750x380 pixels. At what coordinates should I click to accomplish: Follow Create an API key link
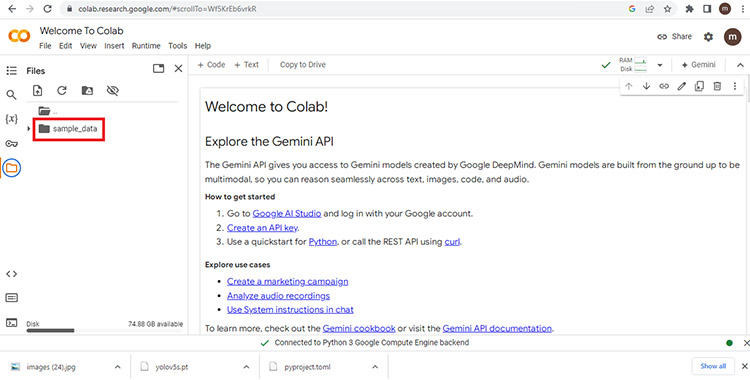[x=263, y=228]
